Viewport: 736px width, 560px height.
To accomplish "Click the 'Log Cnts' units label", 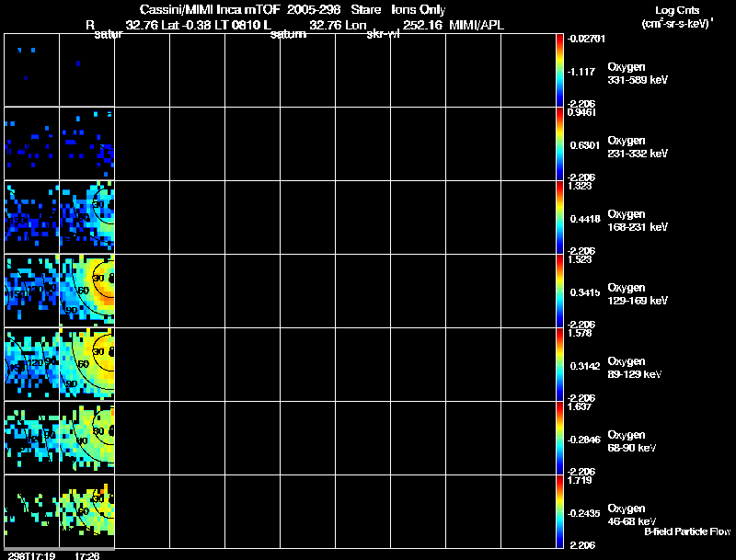I will 677,10.
